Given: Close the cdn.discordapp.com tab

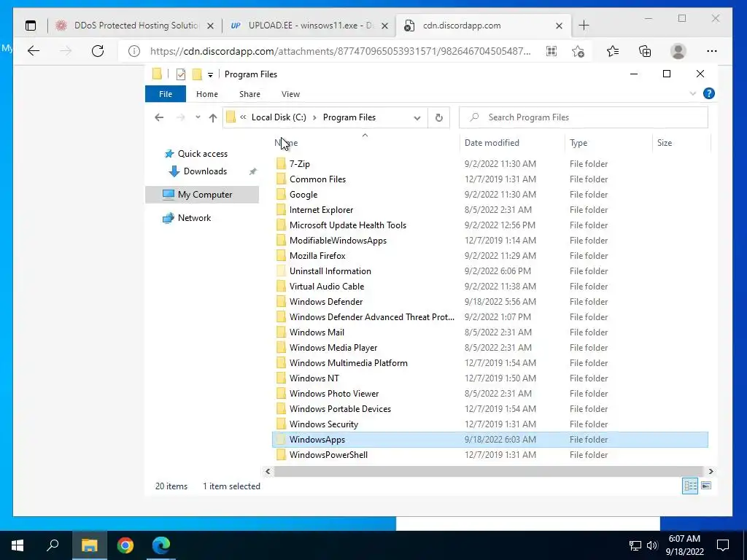Looking at the screenshot, I should (x=560, y=26).
